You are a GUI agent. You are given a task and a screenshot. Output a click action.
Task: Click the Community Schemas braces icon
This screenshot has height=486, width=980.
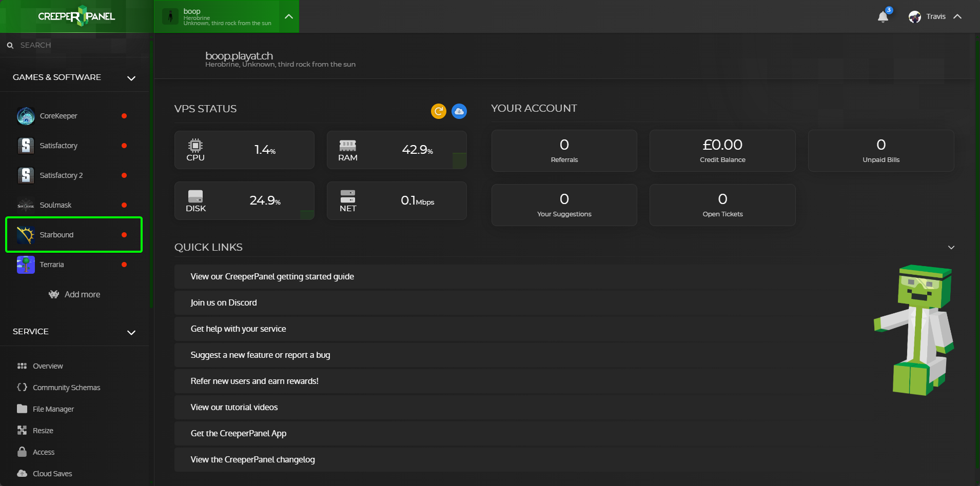tap(22, 387)
